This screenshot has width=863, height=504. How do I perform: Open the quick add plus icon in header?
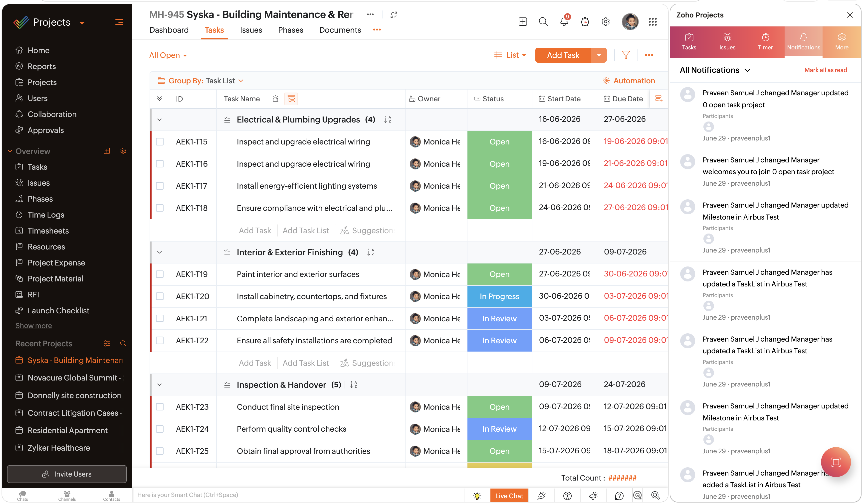point(523,22)
